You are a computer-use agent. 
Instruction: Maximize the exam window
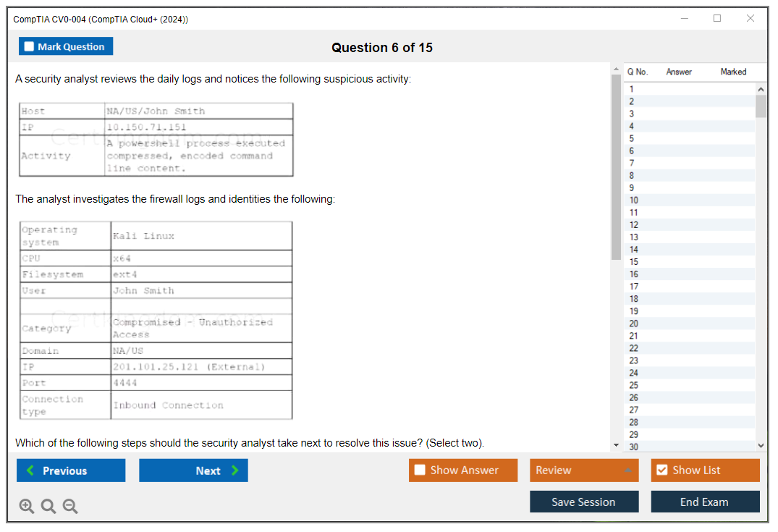[717, 19]
